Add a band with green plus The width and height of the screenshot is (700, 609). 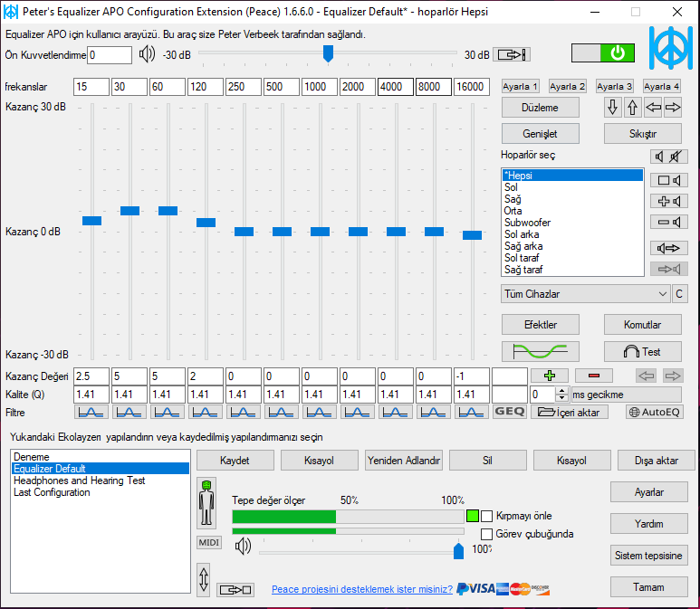pos(550,376)
